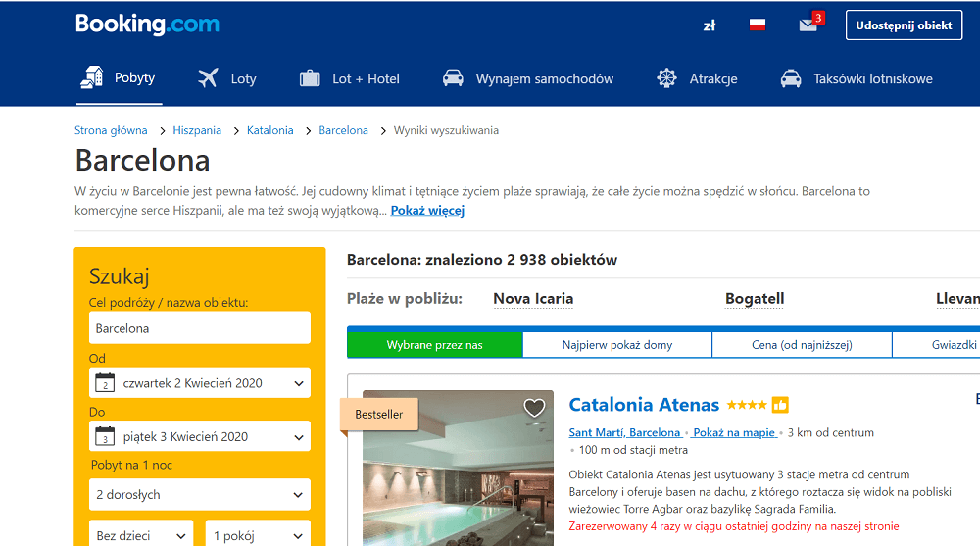Screen dimensions: 980x546
Task: Select Taksówki lotniskowe in navigation
Action: pyautogui.click(x=857, y=78)
